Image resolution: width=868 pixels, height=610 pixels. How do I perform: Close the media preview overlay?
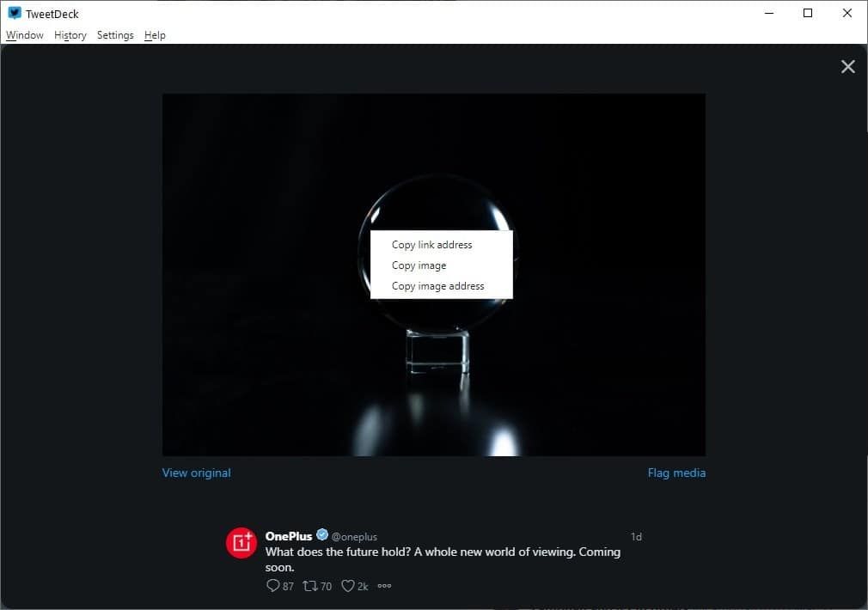(847, 67)
